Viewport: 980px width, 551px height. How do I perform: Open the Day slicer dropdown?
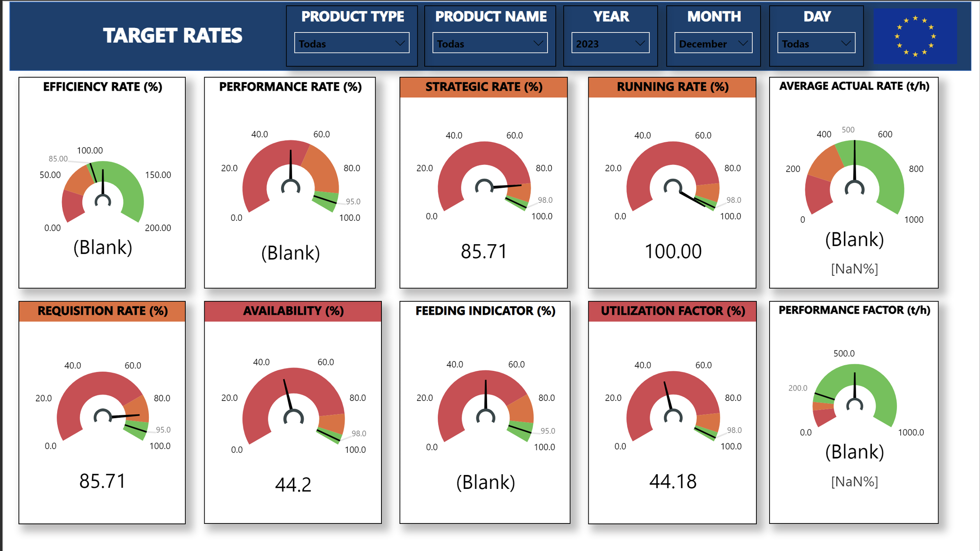coord(816,43)
